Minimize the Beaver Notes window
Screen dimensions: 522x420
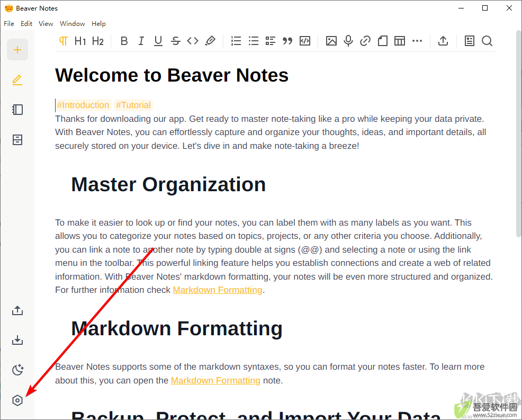pos(461,8)
